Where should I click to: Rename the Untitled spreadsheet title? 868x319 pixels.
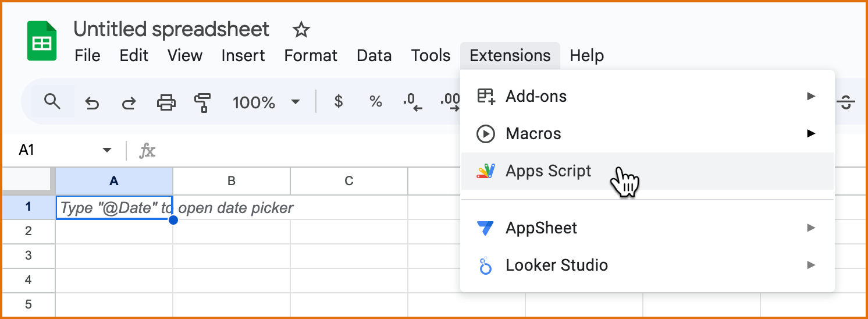click(x=171, y=29)
